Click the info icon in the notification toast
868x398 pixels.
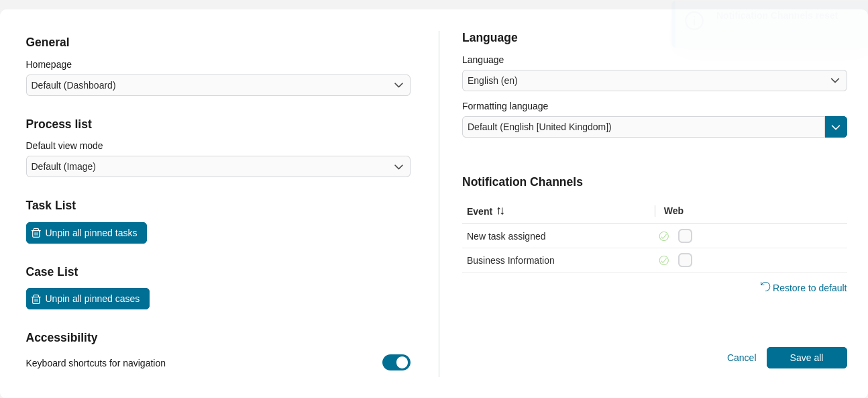pos(694,20)
